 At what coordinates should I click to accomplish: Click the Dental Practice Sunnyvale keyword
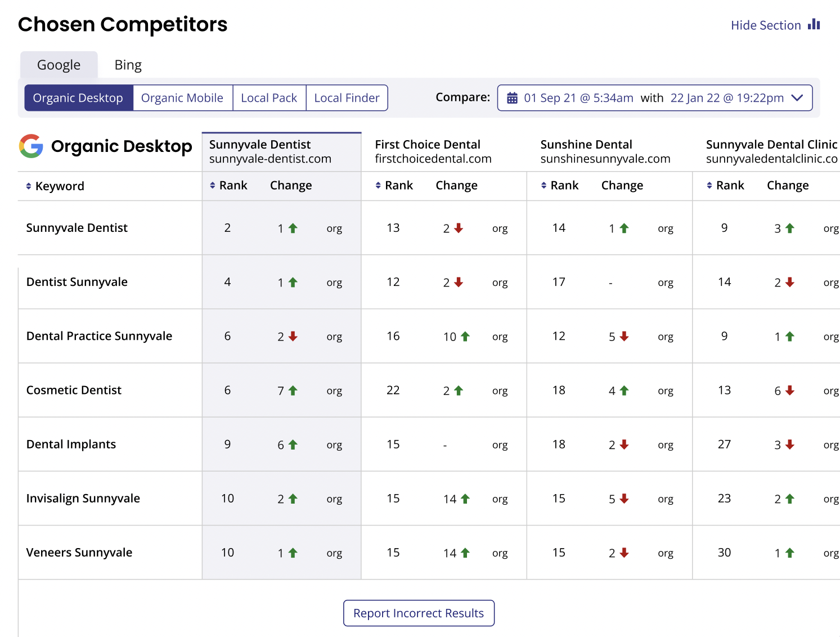click(x=99, y=336)
